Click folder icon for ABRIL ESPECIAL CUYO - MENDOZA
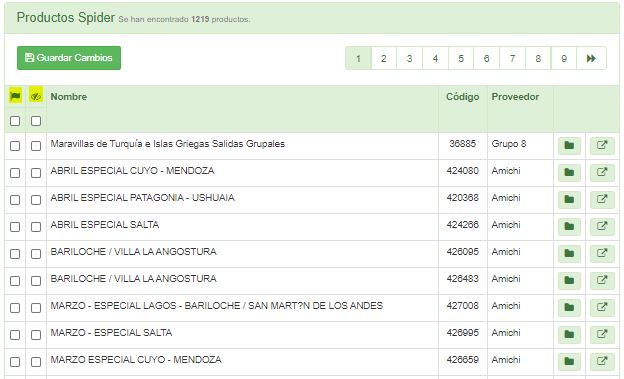 point(569,173)
